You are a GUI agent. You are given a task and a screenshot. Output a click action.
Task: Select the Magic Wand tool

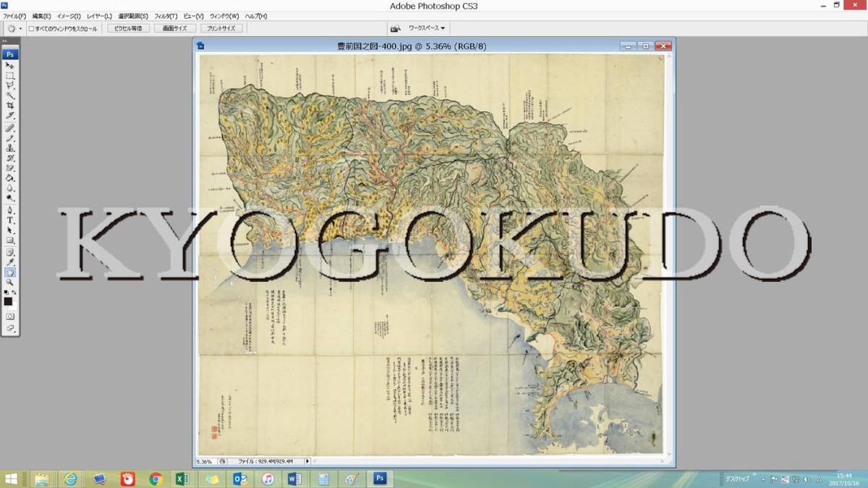coord(10,95)
